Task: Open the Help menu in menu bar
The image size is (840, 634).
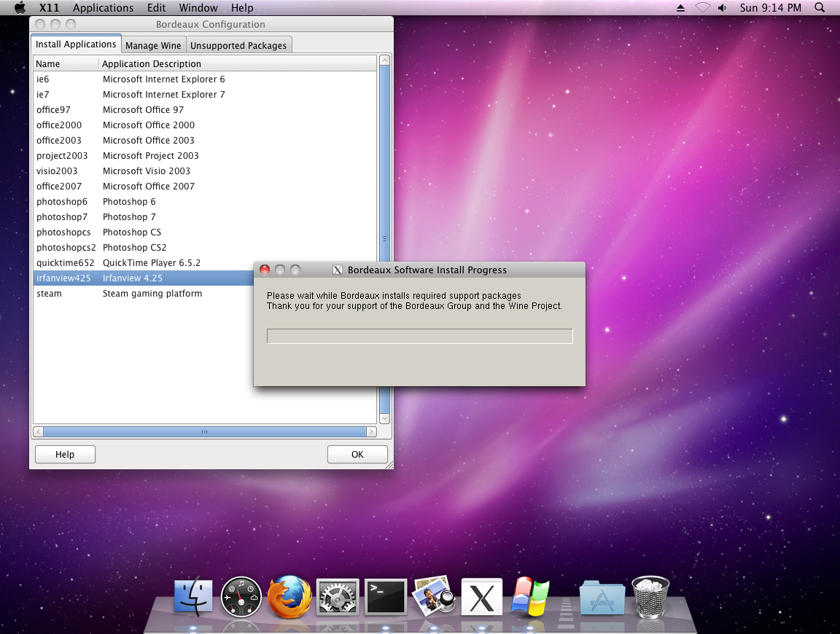Action: 242,7
